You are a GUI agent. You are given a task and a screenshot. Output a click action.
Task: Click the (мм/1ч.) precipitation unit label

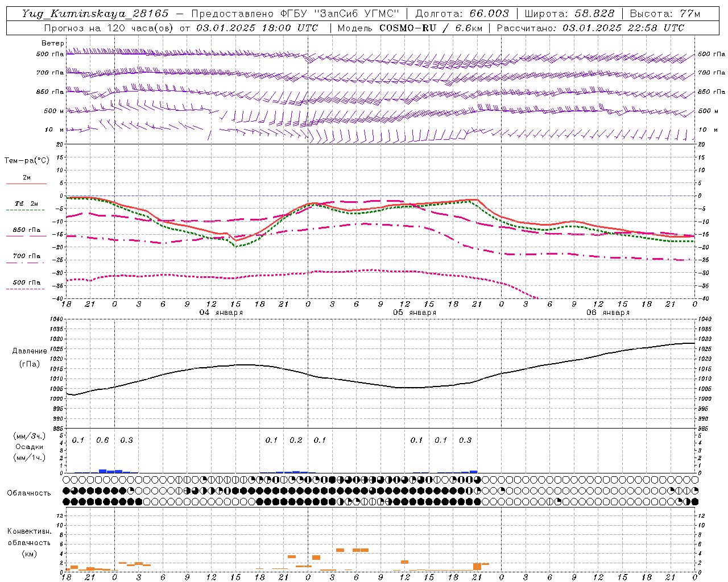pyautogui.click(x=29, y=458)
